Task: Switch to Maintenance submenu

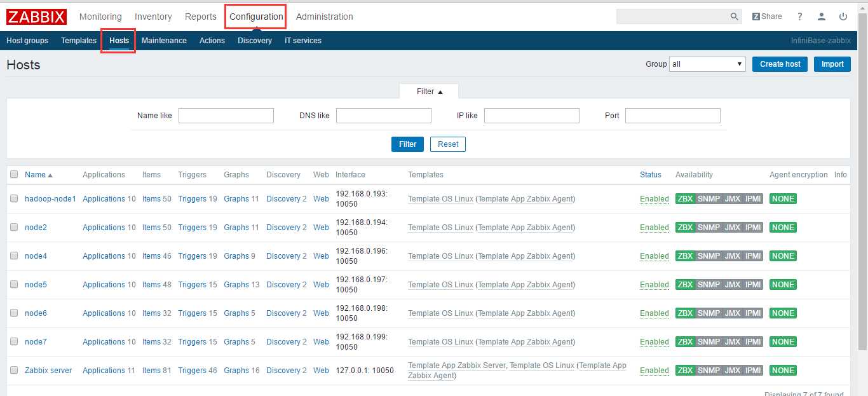Action: [164, 41]
